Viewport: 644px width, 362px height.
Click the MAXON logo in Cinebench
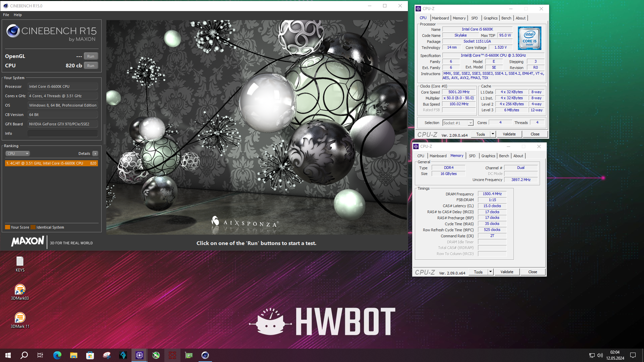28,241
